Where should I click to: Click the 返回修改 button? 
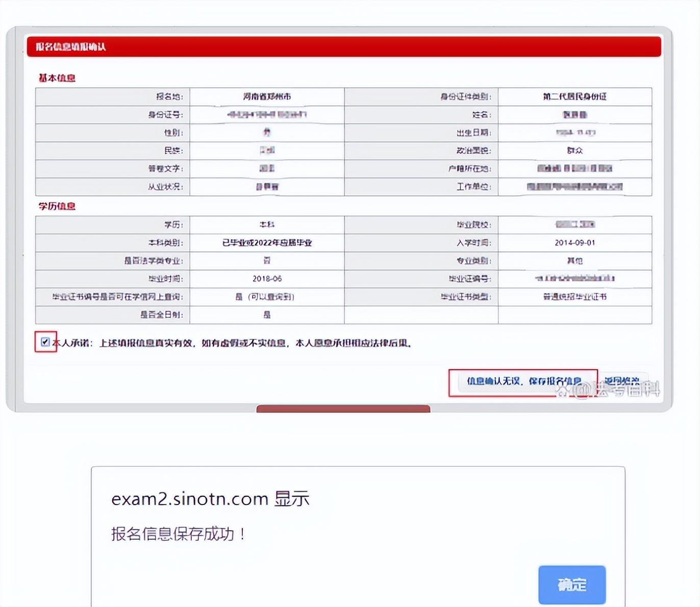622,381
